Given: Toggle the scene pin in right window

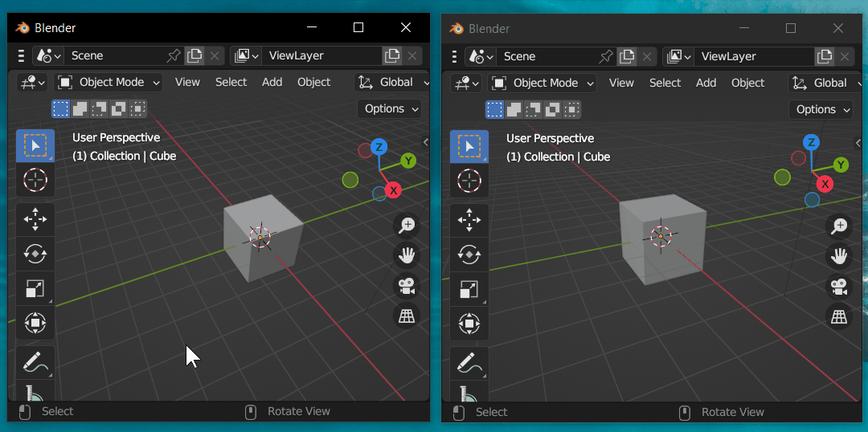Looking at the screenshot, I should pos(606,56).
